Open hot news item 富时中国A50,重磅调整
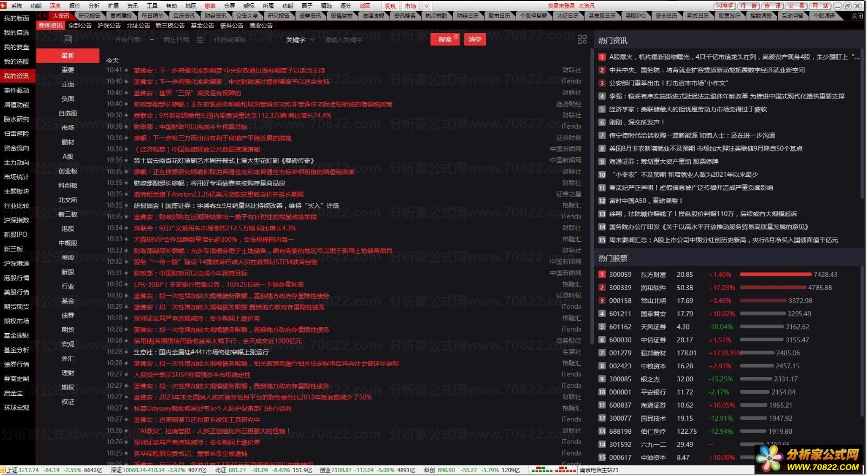The image size is (868, 476). click(x=646, y=201)
